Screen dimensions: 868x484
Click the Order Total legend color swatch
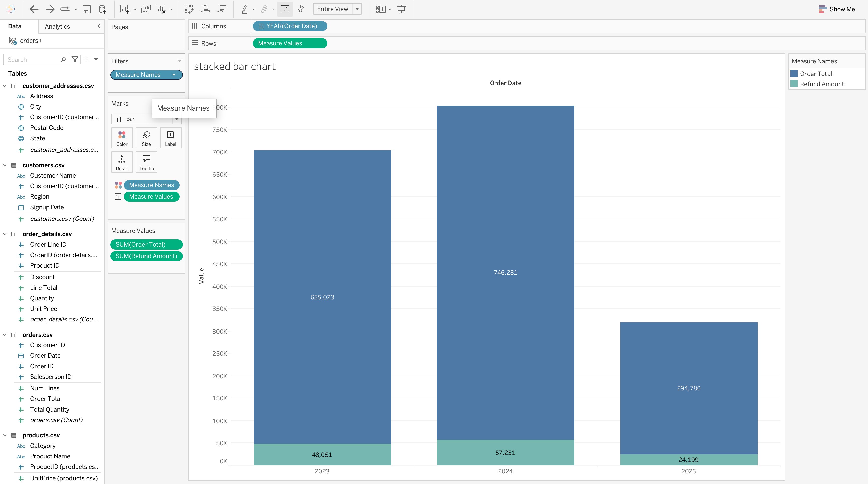tap(794, 73)
